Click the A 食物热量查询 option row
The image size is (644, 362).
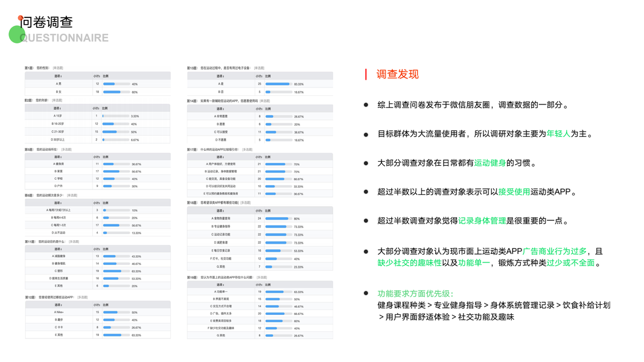tap(260, 219)
